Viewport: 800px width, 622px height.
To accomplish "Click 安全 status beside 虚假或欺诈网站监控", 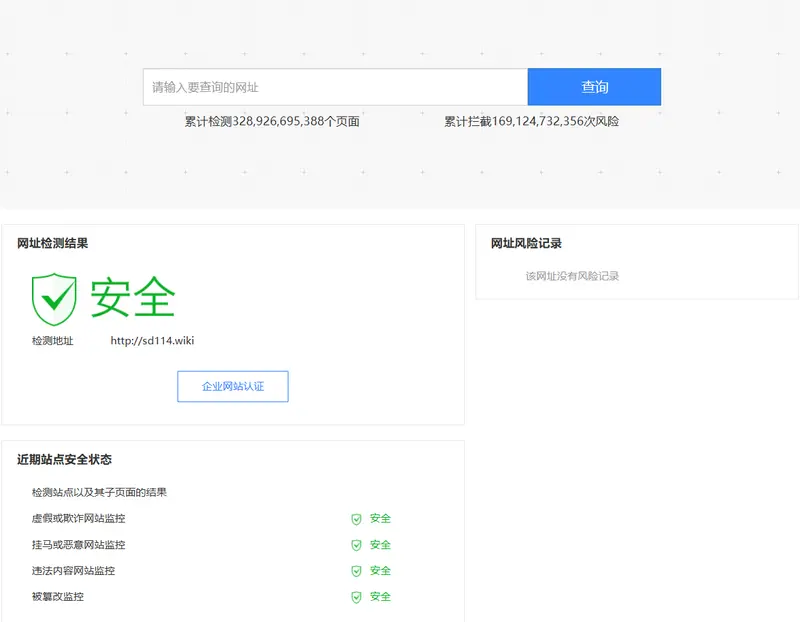I will click(x=380, y=518).
